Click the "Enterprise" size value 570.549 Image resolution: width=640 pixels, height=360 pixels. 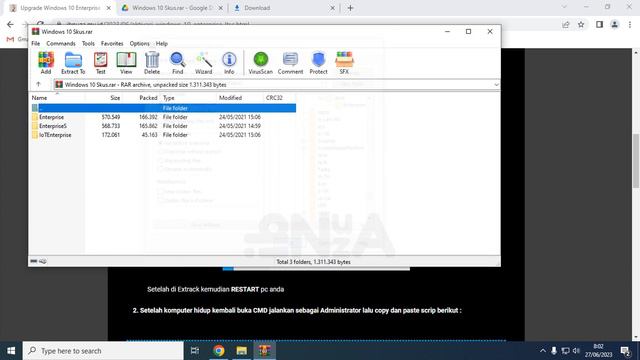tap(111, 117)
